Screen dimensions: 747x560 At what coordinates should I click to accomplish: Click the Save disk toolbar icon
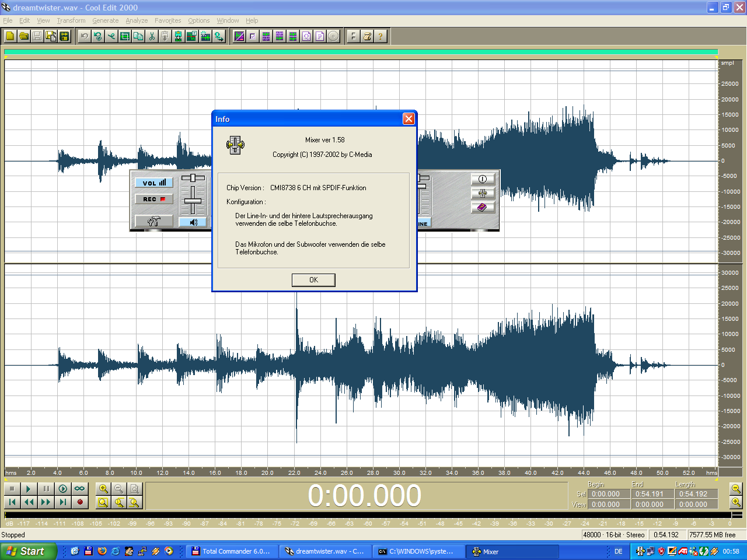point(37,36)
